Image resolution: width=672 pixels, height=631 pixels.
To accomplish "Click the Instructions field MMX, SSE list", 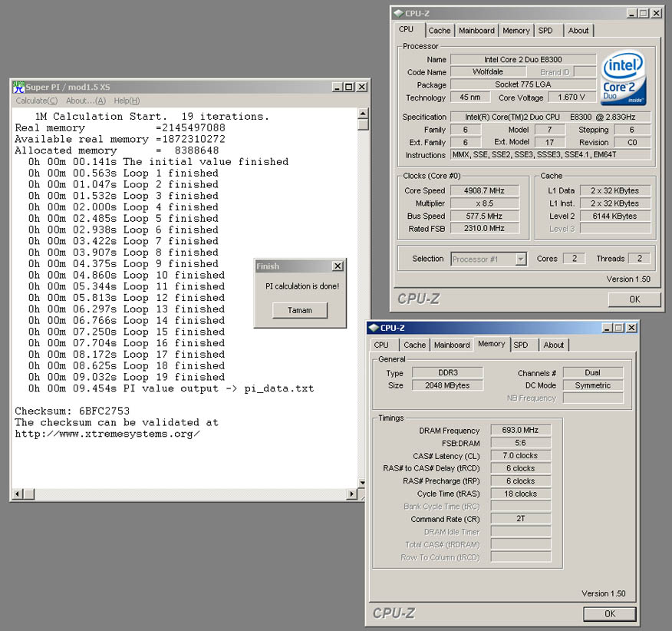I will tap(550, 155).
